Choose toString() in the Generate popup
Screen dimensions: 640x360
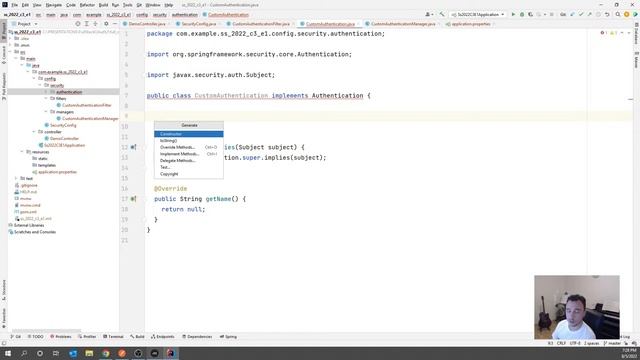pos(189,140)
